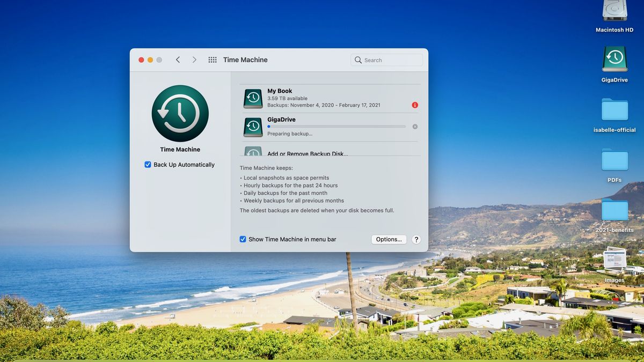
Task: Click the Time Machine window title
Action: [245, 60]
